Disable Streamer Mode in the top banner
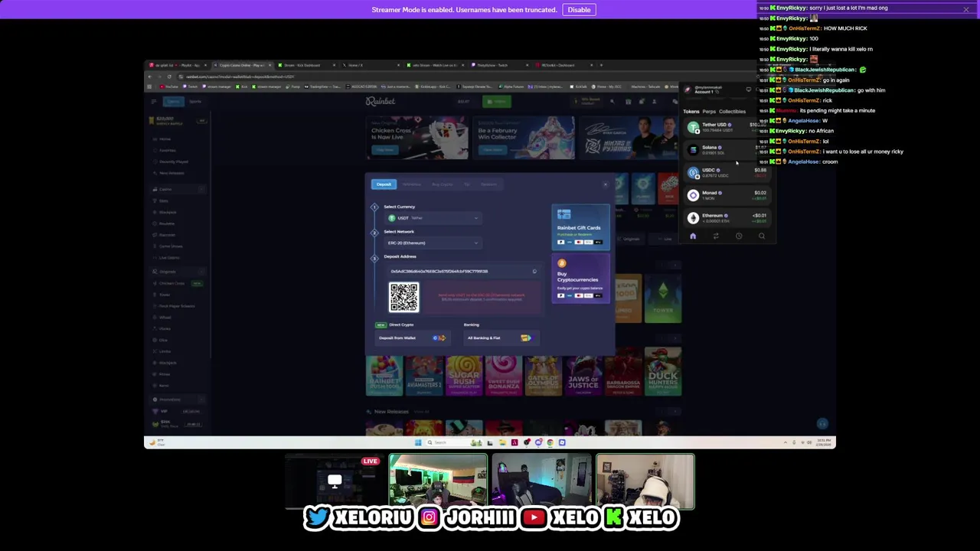 pos(579,10)
